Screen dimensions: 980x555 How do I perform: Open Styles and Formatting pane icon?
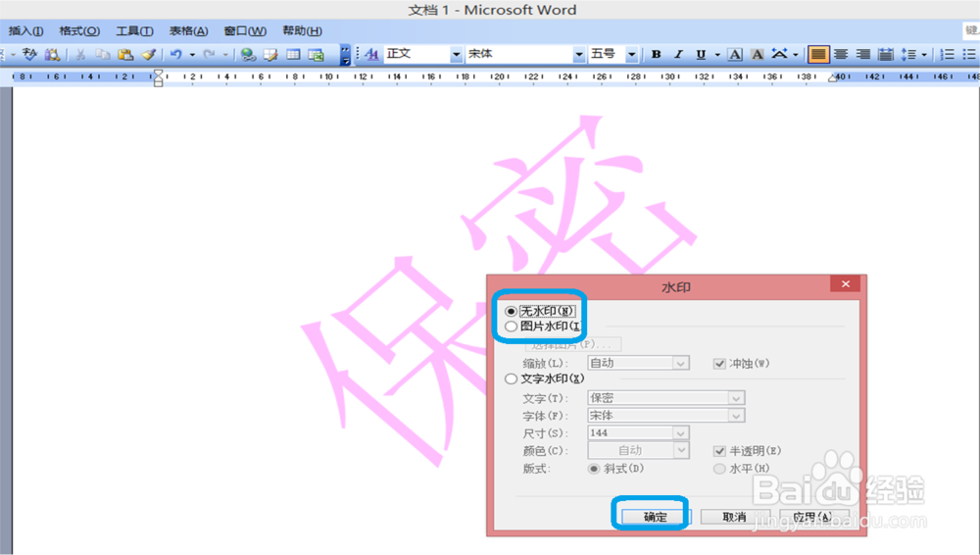pyautogui.click(x=371, y=55)
